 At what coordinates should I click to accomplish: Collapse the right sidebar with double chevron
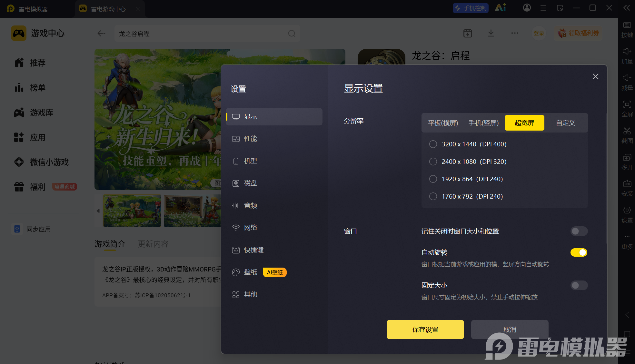[626, 8]
